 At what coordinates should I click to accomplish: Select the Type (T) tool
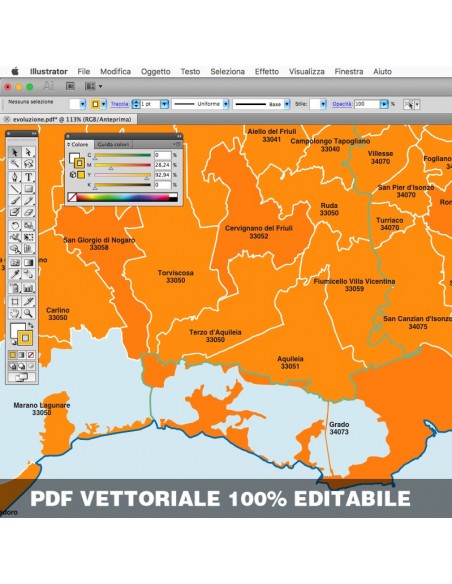point(28,177)
